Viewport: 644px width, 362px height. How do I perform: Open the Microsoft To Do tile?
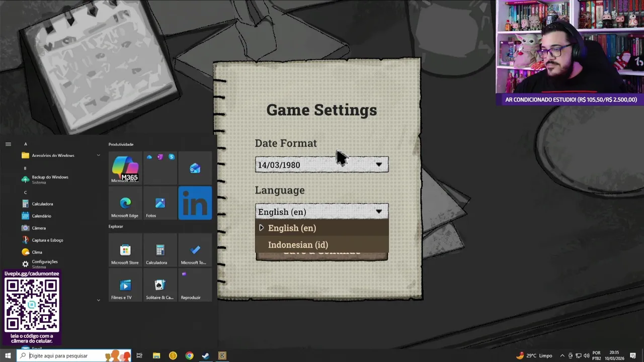(195, 250)
